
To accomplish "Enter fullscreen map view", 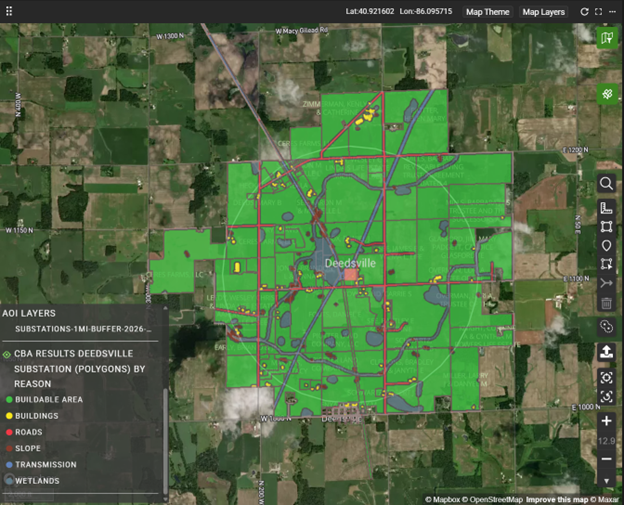I will pyautogui.click(x=598, y=12).
